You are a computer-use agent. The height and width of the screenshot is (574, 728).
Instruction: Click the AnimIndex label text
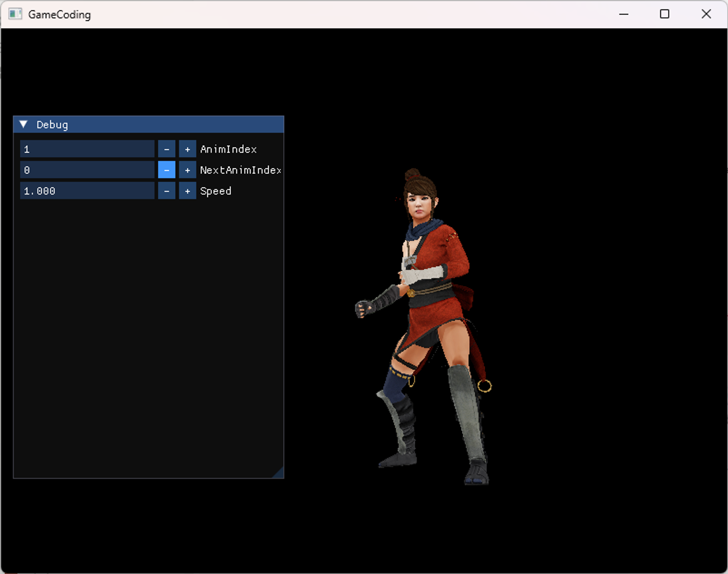pos(228,149)
